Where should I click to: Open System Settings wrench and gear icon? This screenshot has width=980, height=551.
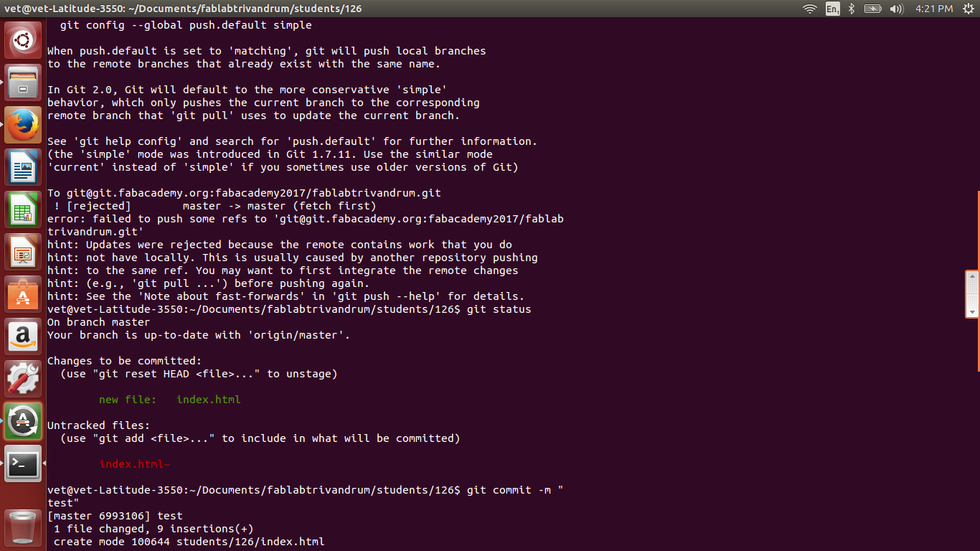[x=23, y=379]
